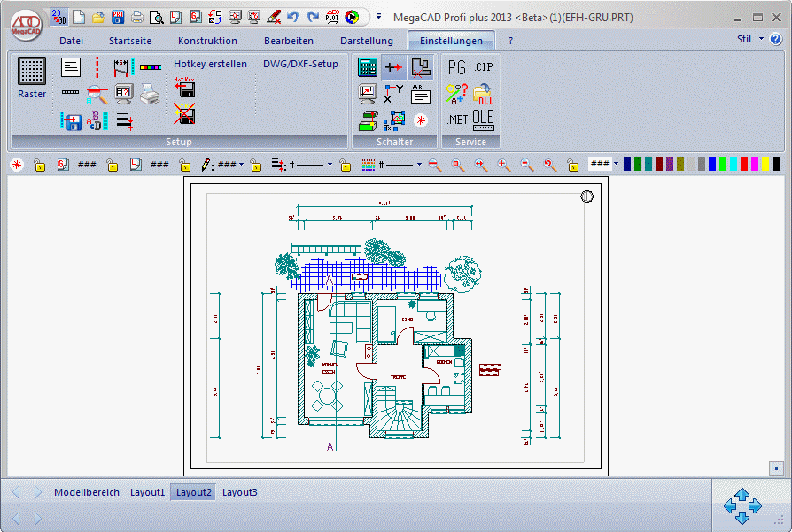The height and width of the screenshot is (532, 792).
Task: Click the OLE service button
Action: click(x=483, y=120)
